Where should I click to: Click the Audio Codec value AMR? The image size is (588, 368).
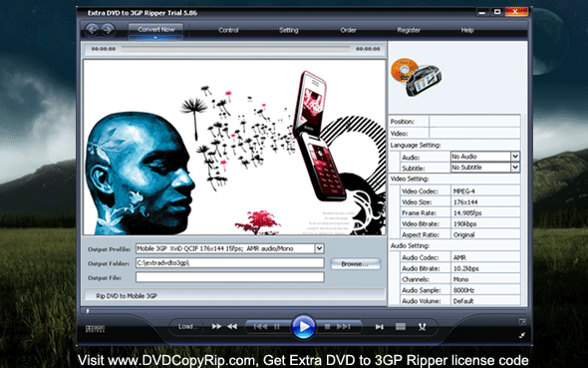(x=459, y=257)
